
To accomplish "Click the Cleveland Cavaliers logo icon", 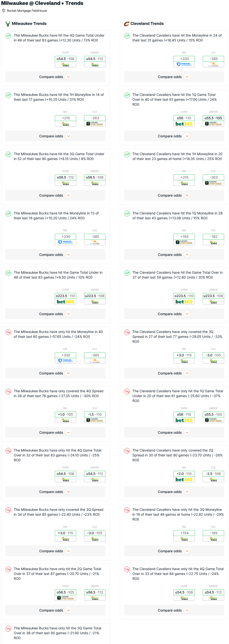I will 126,24.
